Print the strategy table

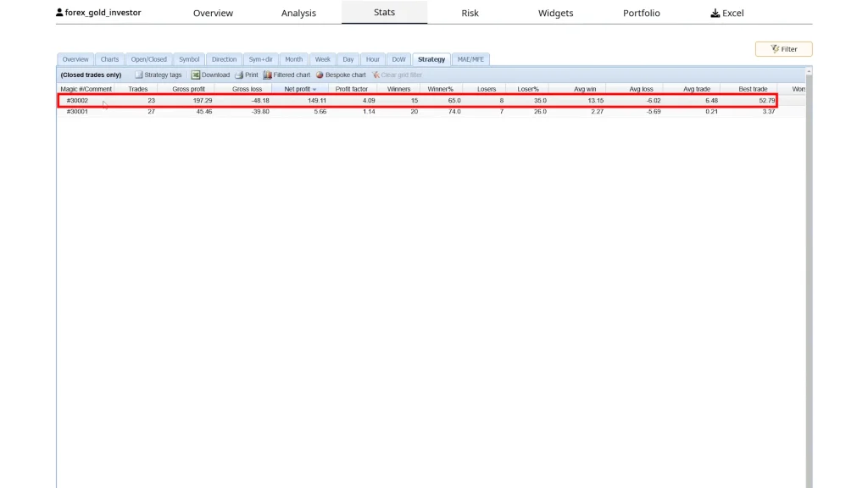239,75
